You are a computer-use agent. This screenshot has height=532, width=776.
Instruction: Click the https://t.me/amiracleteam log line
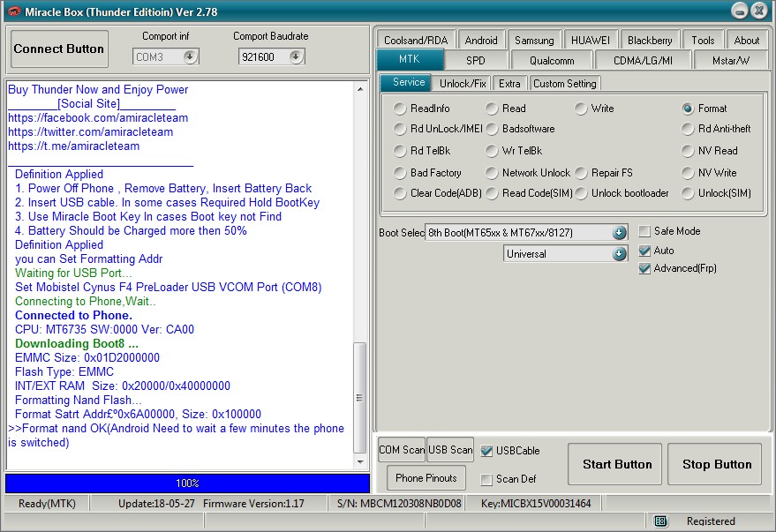[x=74, y=146]
